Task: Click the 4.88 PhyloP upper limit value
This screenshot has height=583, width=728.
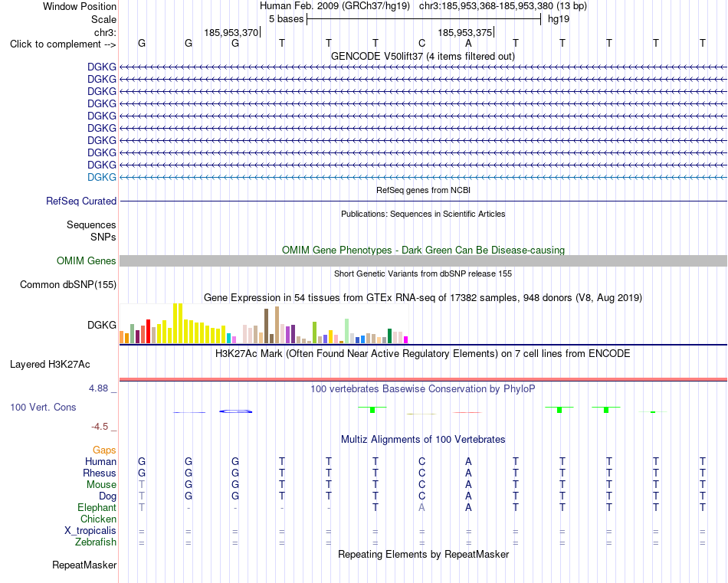Action: click(x=98, y=388)
